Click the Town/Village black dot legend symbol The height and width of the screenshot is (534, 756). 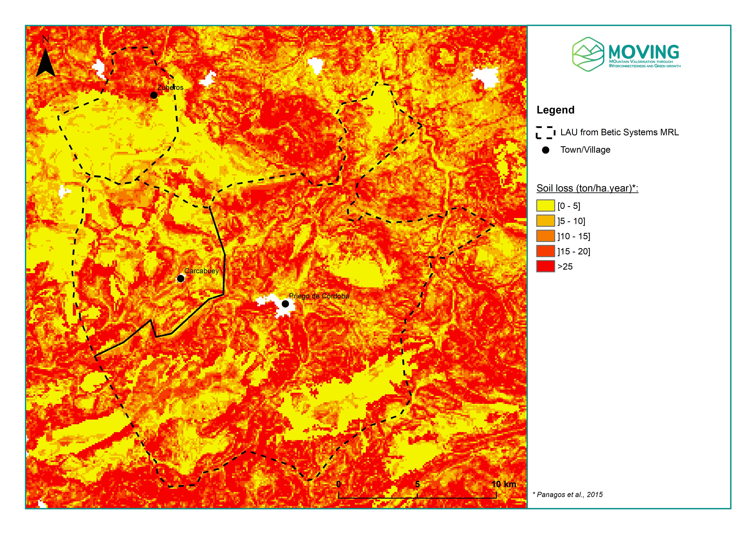(546, 150)
